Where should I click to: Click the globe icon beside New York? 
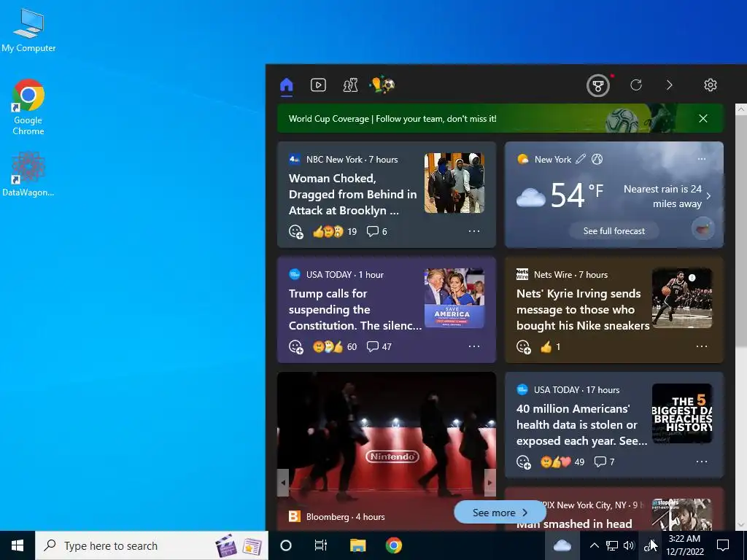tap(597, 159)
